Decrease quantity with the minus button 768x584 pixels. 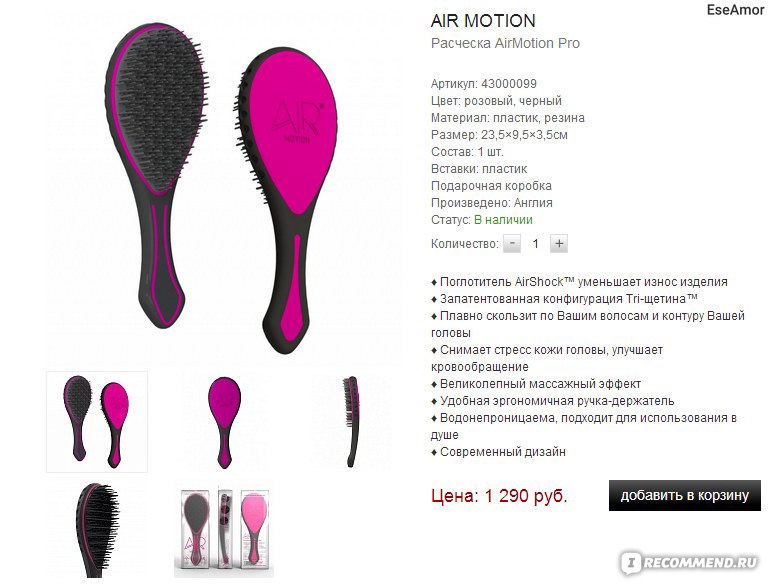(x=512, y=243)
